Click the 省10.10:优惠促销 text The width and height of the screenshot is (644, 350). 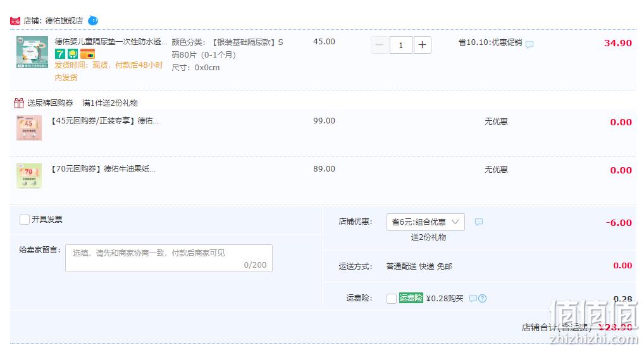(490, 42)
